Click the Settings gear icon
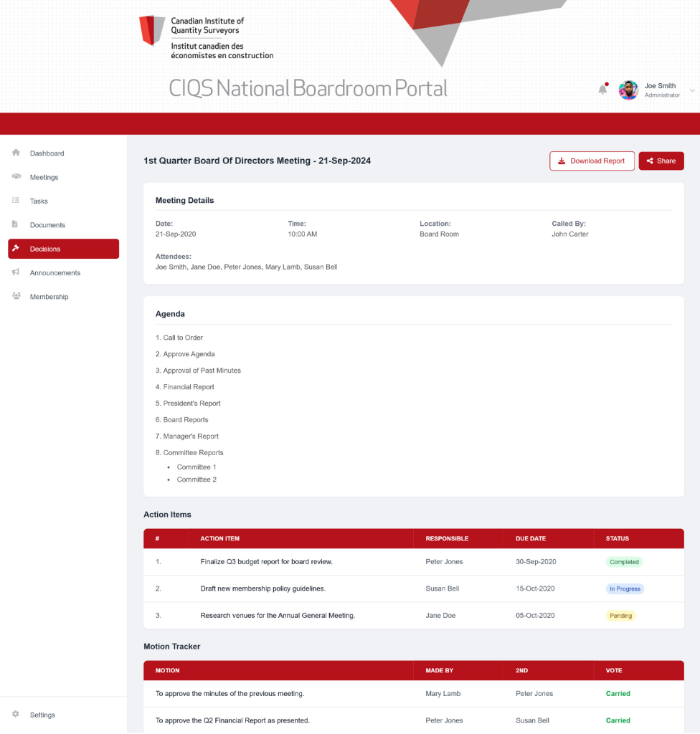The image size is (700, 734). coord(16,715)
